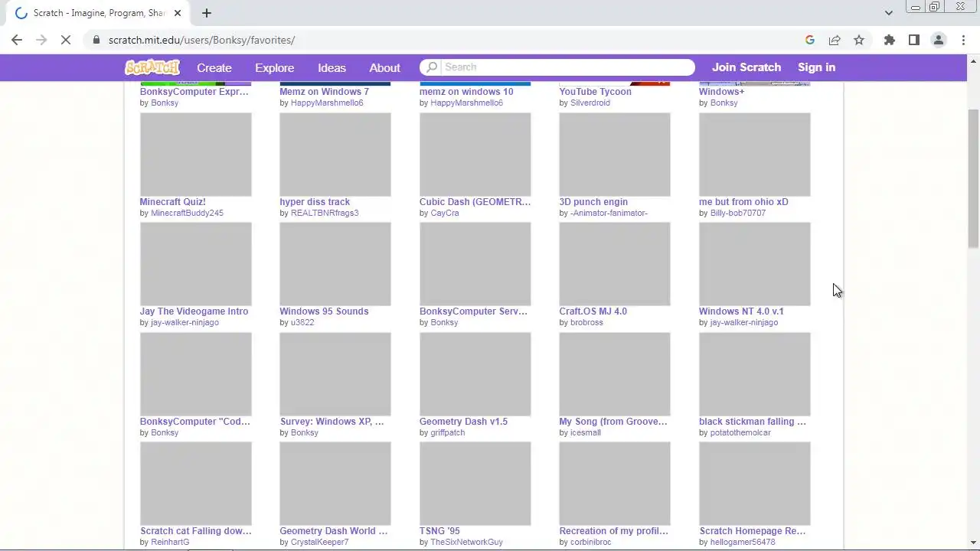Visit author CayCra profile

coord(445,213)
